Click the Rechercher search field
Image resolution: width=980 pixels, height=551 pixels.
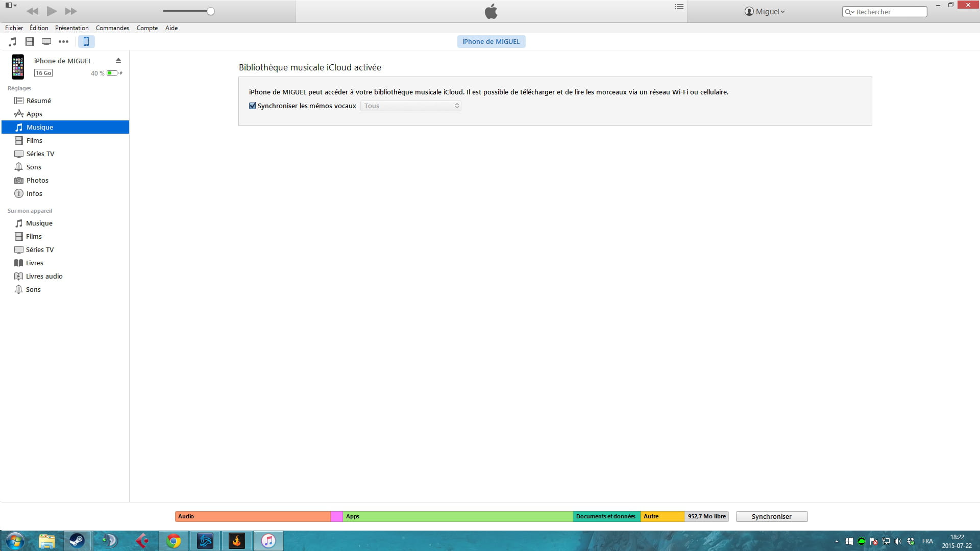[888, 12]
